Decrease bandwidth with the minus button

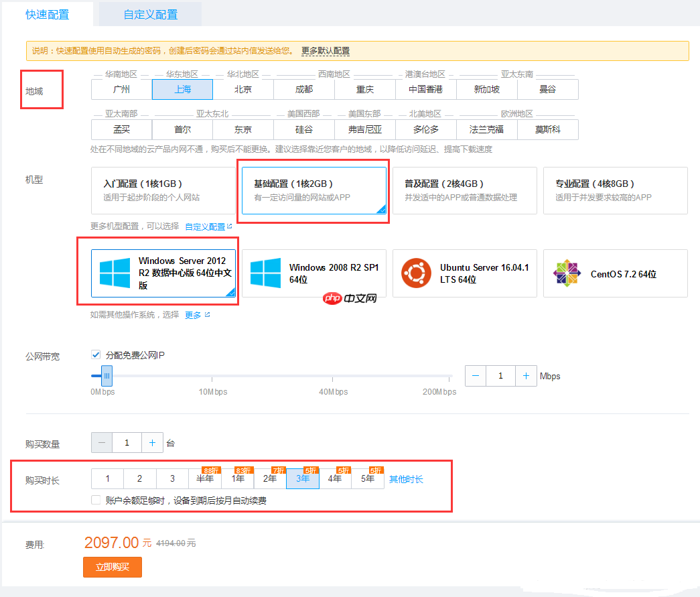[x=476, y=376]
